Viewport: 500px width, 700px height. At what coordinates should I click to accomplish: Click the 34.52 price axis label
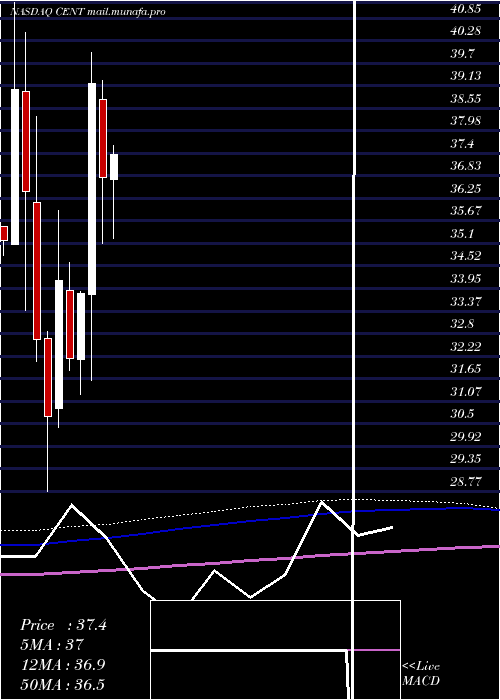(466, 256)
